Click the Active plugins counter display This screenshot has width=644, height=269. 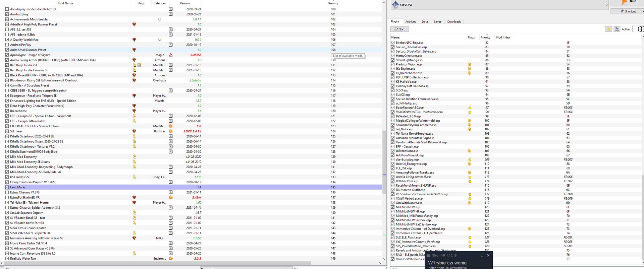coord(638,29)
